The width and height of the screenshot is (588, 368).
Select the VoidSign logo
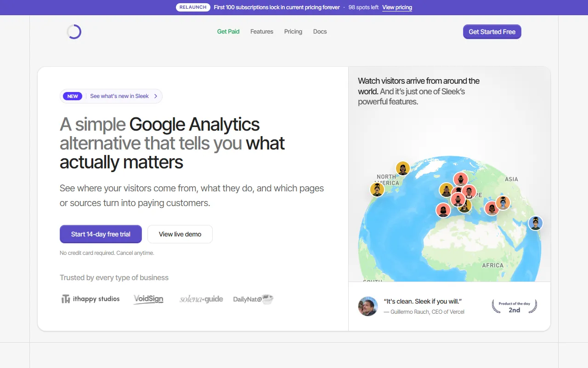(x=148, y=299)
